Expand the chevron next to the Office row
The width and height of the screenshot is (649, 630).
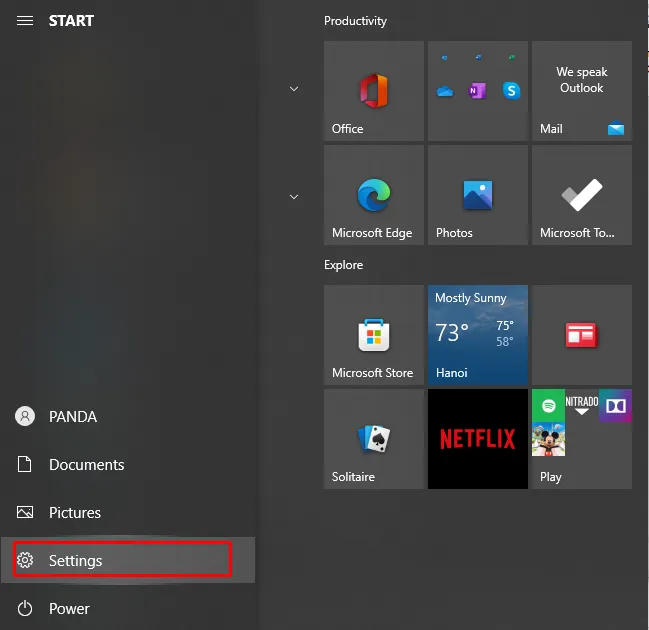point(294,89)
